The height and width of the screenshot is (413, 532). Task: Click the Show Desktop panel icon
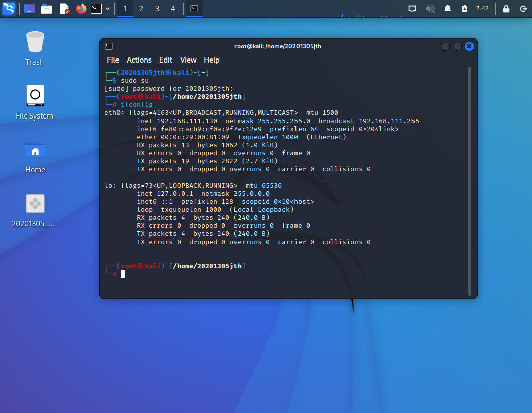tap(30, 9)
